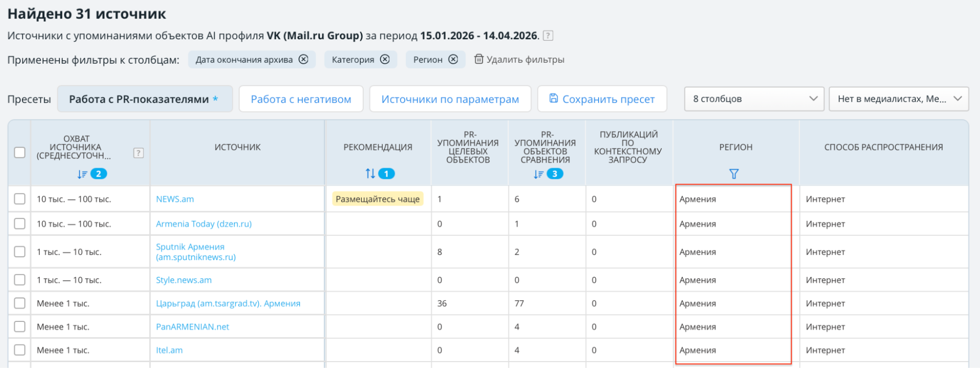The width and height of the screenshot is (980, 368).
Task: Click 'PR-упоминания целевых объектов' column header
Action: point(468,147)
